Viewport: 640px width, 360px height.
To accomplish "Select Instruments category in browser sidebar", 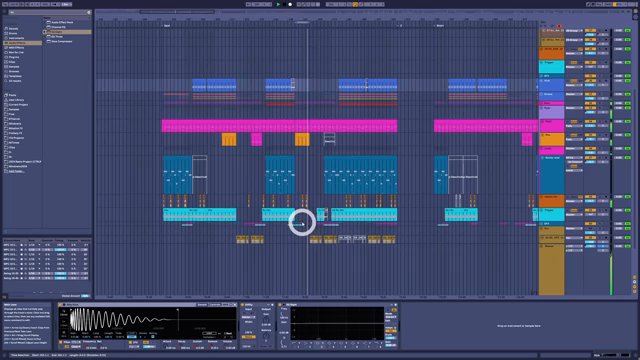I will (x=16, y=38).
